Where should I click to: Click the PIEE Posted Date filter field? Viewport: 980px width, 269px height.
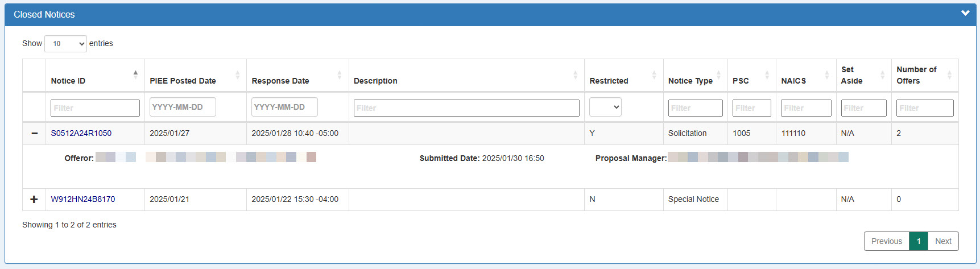click(183, 107)
